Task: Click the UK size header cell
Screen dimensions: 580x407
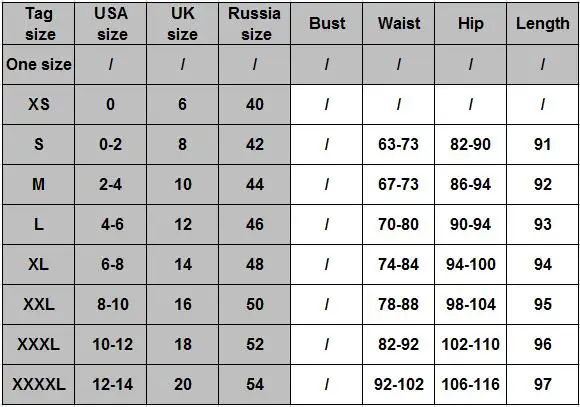Action: (x=182, y=24)
